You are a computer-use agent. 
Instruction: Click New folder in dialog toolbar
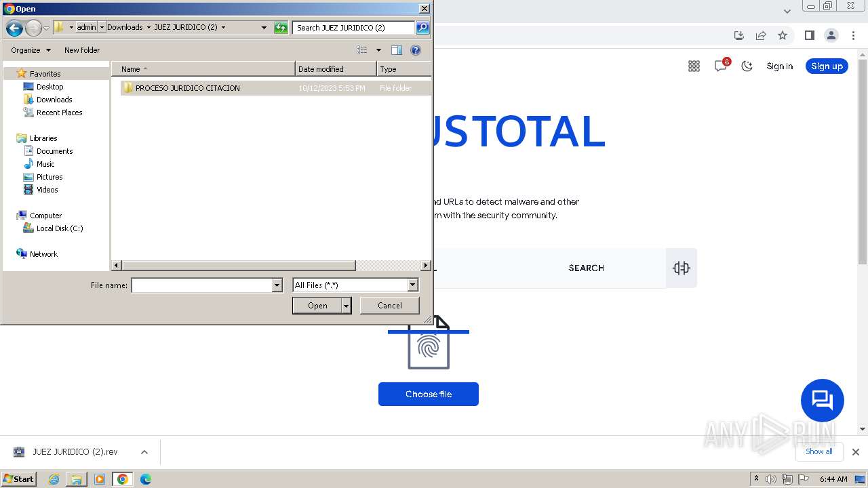(82, 50)
